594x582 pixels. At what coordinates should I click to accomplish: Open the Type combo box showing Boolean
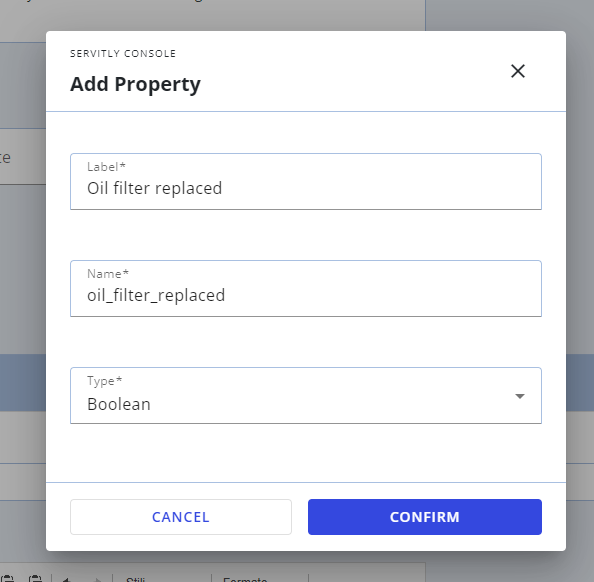[x=306, y=396]
